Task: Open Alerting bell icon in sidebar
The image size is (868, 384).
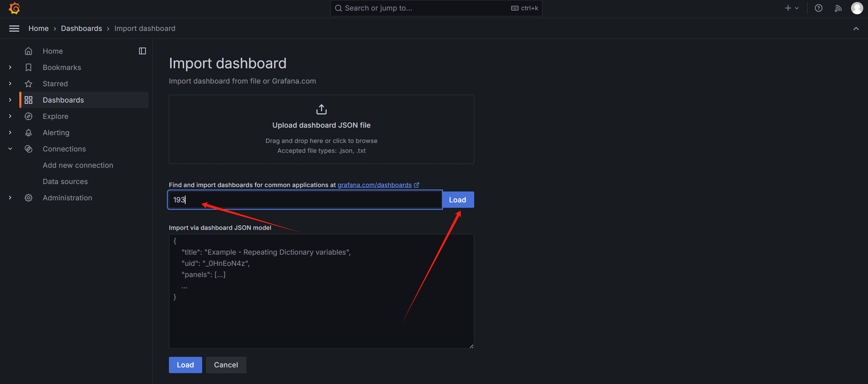Action: point(28,133)
